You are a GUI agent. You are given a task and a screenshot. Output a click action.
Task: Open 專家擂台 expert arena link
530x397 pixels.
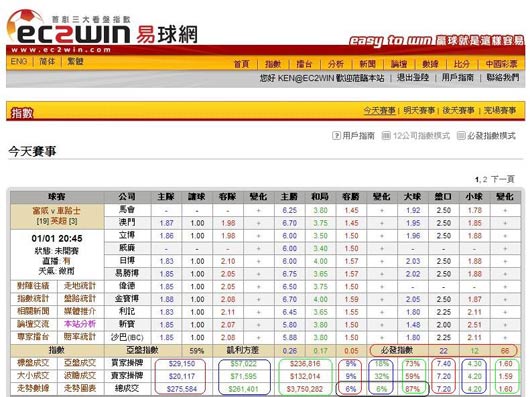pos(33,337)
